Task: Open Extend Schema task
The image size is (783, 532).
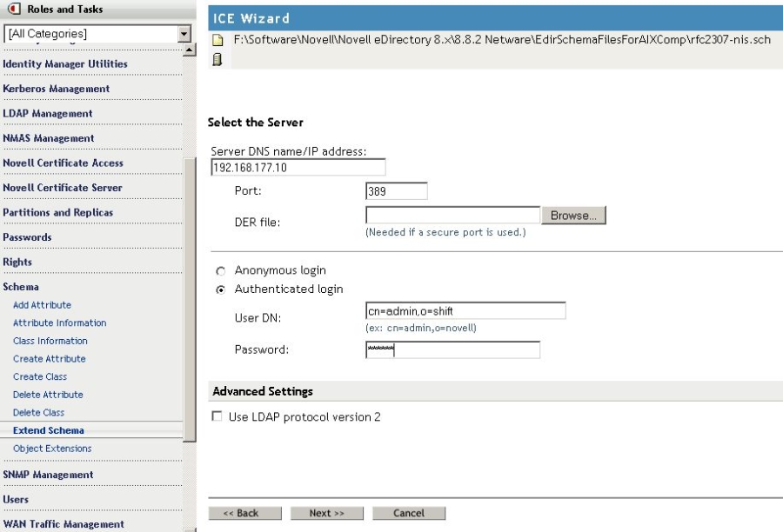Action: (49, 431)
